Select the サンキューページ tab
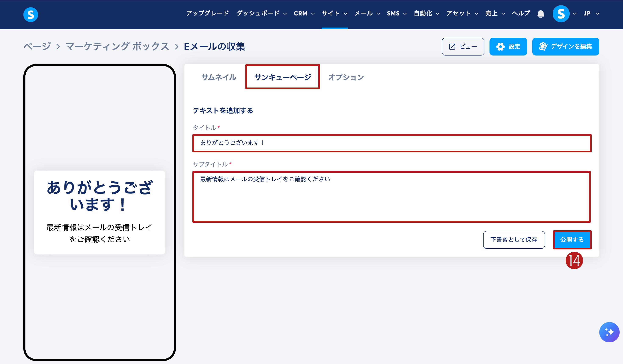 [x=283, y=77]
